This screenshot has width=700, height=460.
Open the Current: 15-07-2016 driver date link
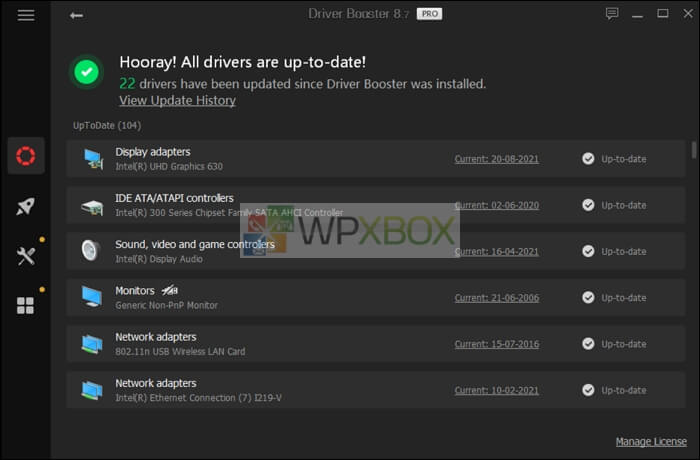[496, 344]
